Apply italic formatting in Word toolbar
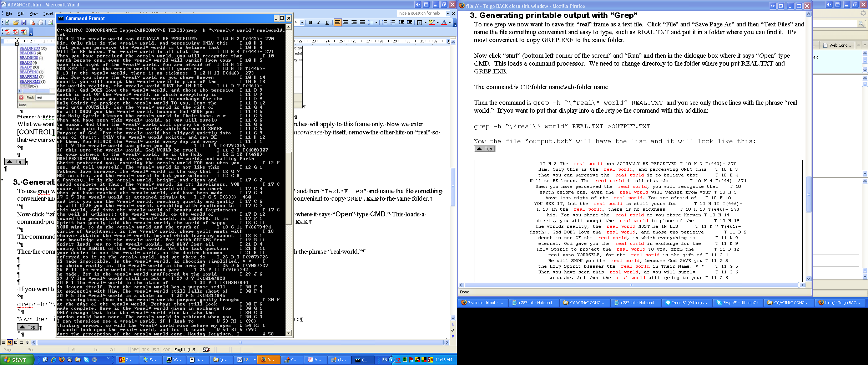Image resolution: width=868 pixels, height=365 pixels. pos(319,22)
